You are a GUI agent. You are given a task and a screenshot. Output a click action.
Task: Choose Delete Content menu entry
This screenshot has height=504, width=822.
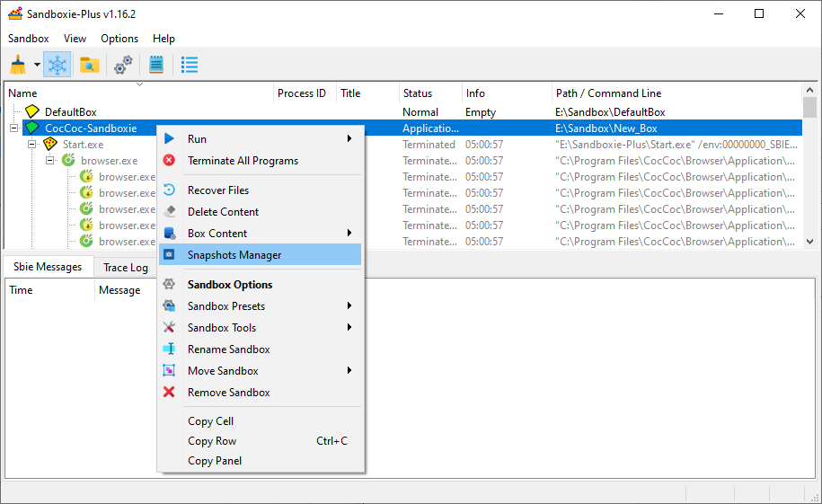[x=261, y=212]
